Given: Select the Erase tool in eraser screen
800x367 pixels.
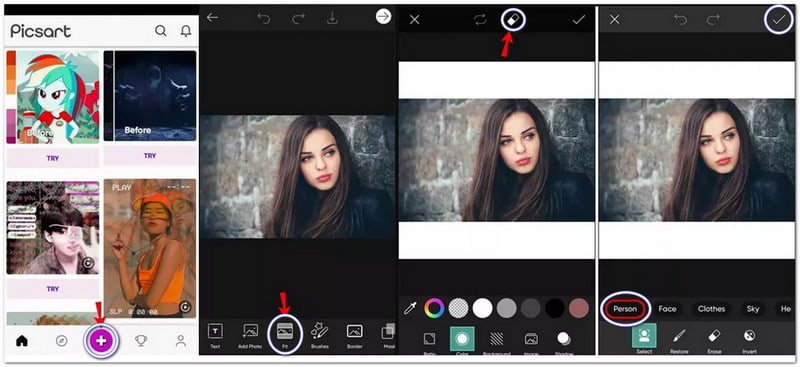Looking at the screenshot, I should [714, 341].
